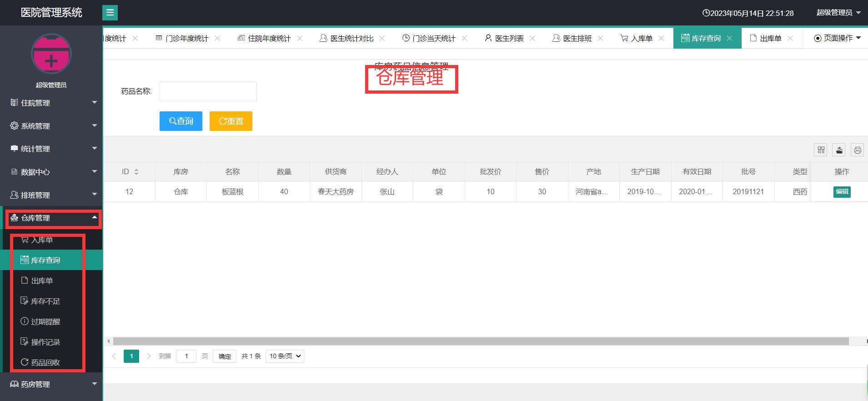Collapse the 仓库管理 sidebar menu
This screenshot has width=868, height=401.
pos(51,218)
